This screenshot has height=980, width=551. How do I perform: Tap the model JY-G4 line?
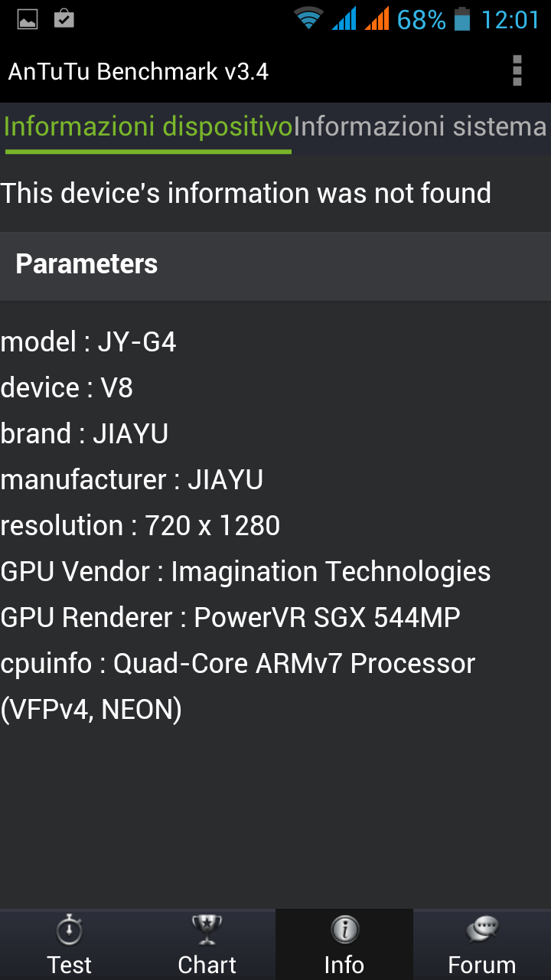pyautogui.click(x=89, y=342)
